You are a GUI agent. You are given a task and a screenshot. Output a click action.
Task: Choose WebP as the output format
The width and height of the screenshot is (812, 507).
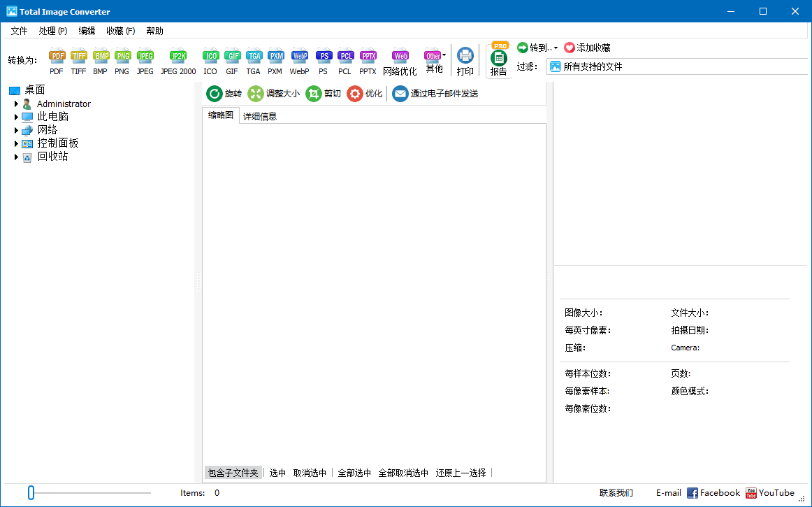click(x=299, y=57)
